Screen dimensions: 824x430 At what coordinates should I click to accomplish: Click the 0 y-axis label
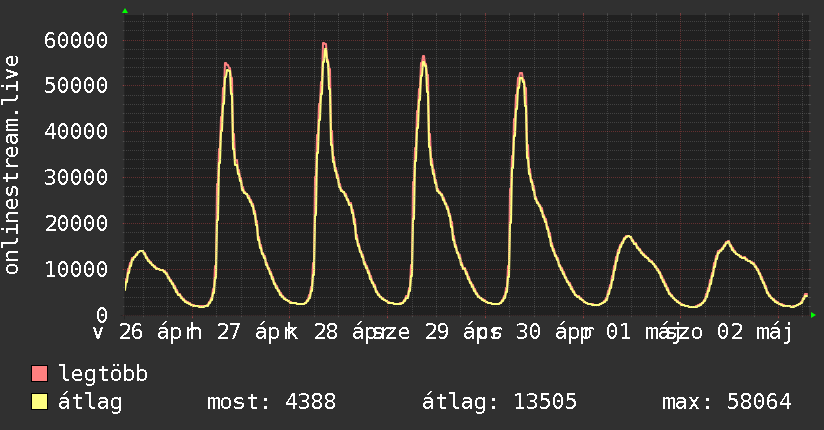102,315
